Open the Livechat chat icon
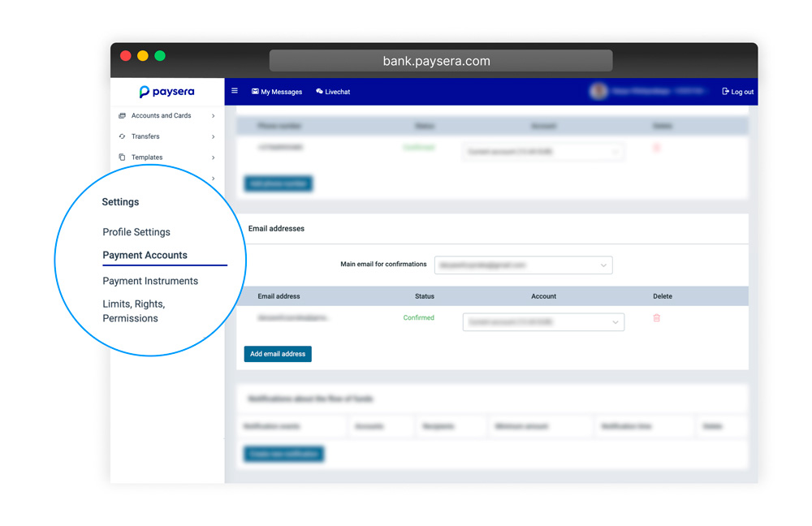Screen dimensions: 812x526 coord(317,92)
